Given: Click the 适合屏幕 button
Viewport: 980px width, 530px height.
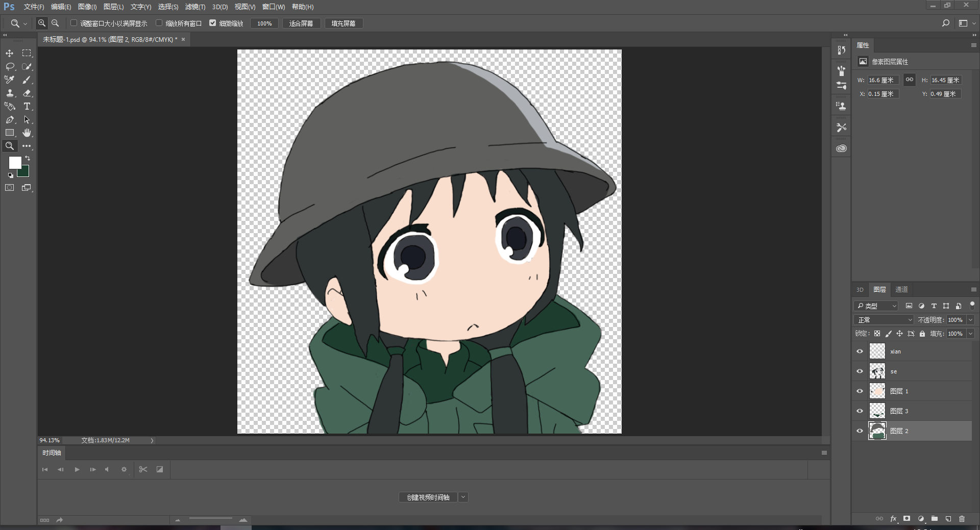Looking at the screenshot, I should click(x=301, y=23).
